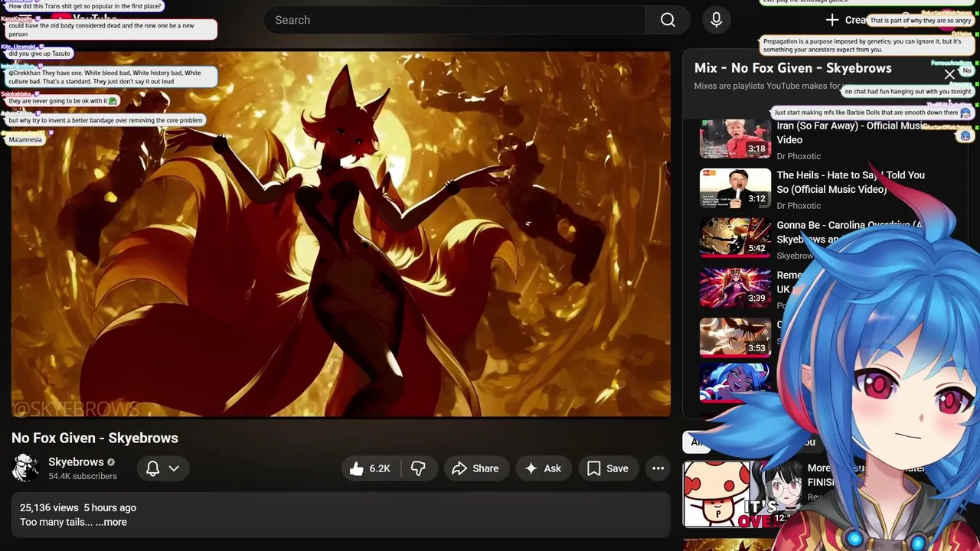This screenshot has height=551, width=980.
Task: Click the 'Dr Phoxotic' channel under Iran video
Action: pos(799,156)
